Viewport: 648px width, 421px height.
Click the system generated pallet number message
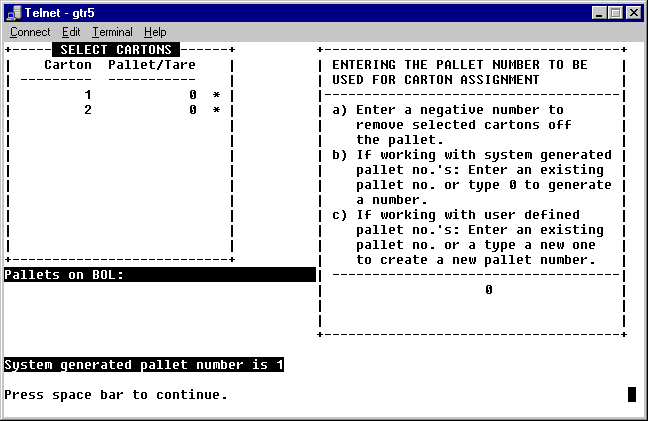tap(144, 365)
